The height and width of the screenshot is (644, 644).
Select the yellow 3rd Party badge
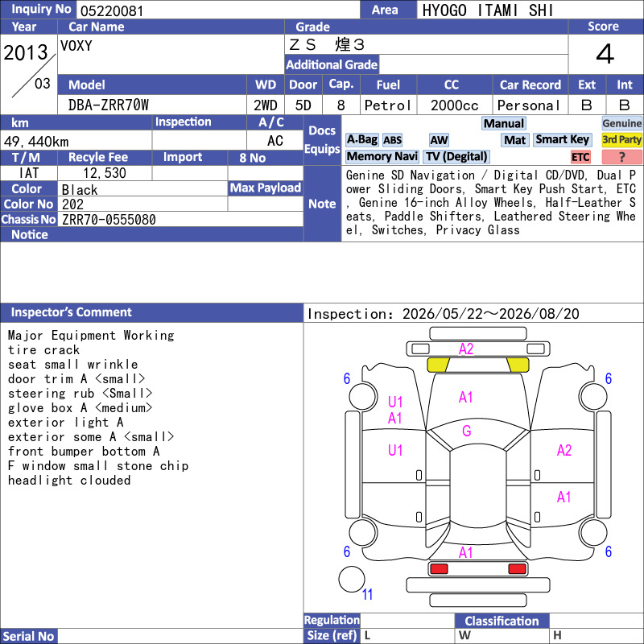[x=621, y=140]
